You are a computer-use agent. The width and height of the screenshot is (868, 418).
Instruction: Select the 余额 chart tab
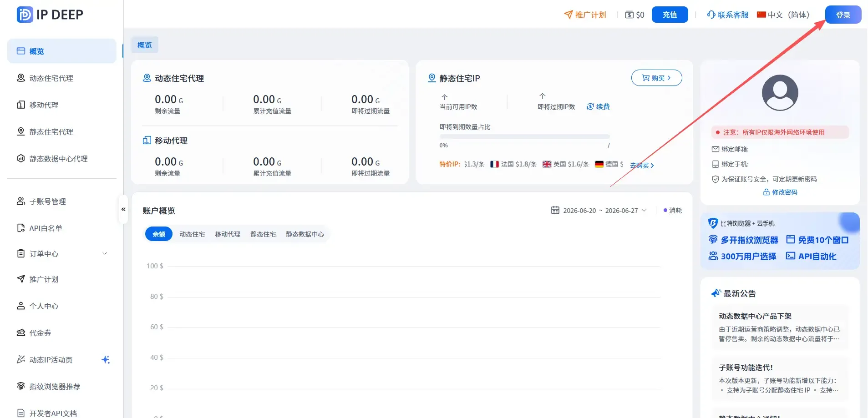[x=159, y=234]
